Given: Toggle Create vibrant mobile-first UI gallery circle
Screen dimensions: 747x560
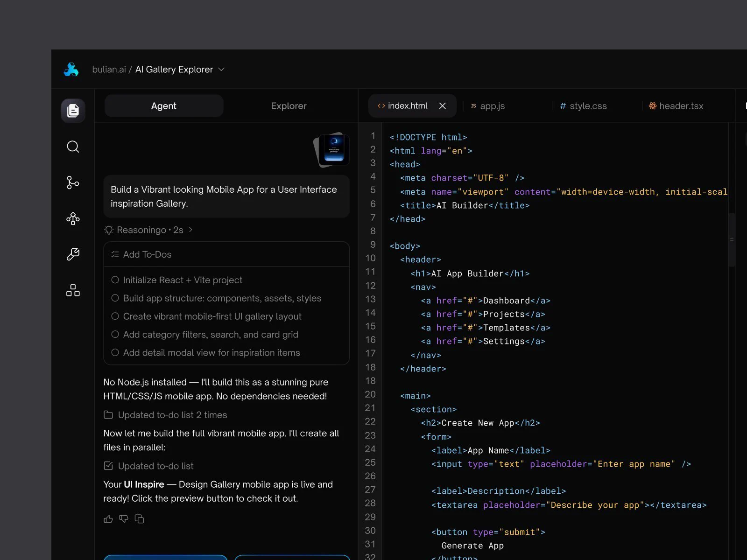Looking at the screenshot, I should click(115, 316).
